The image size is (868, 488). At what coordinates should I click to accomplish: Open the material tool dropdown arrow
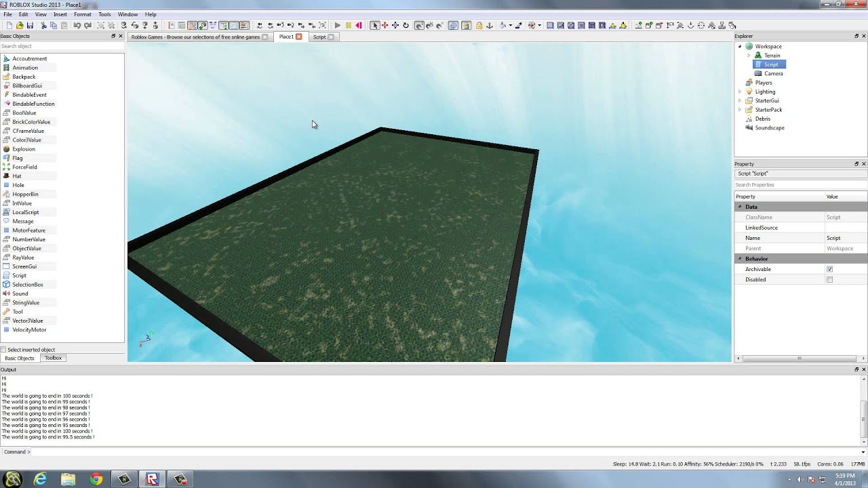point(540,26)
